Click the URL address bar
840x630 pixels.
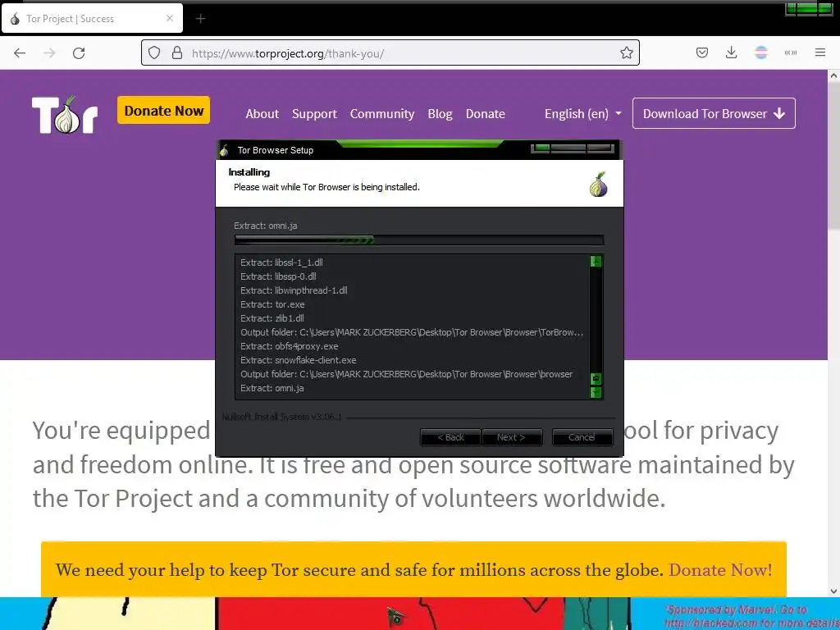pos(390,53)
